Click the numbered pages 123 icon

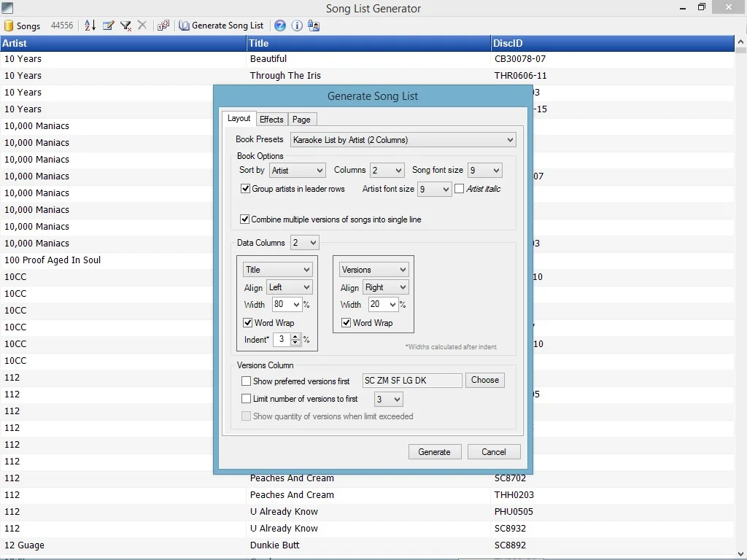pos(163,26)
